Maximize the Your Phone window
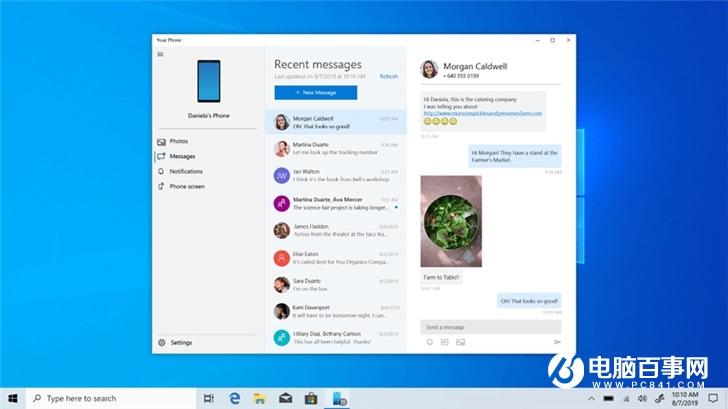728x409 pixels. click(x=552, y=40)
